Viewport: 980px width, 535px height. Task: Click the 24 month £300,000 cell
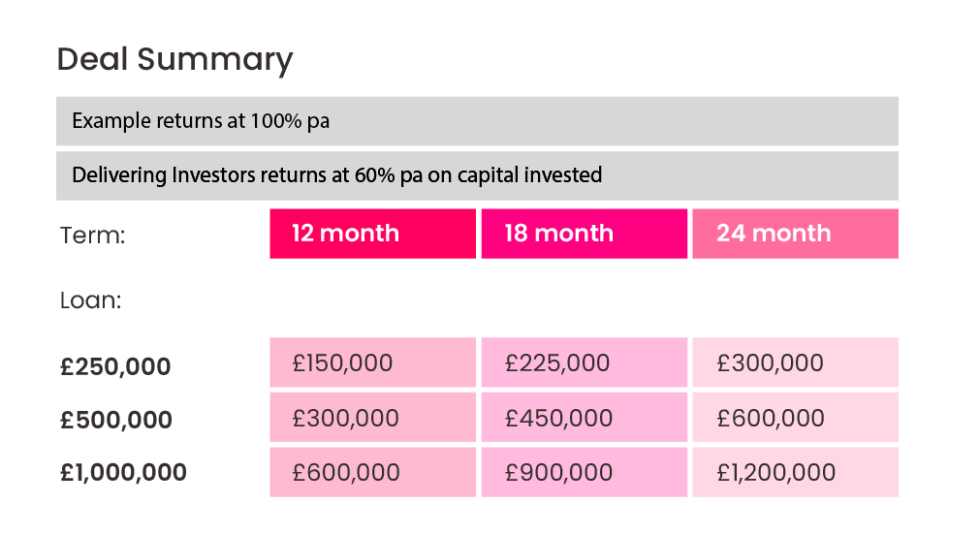[795, 363]
